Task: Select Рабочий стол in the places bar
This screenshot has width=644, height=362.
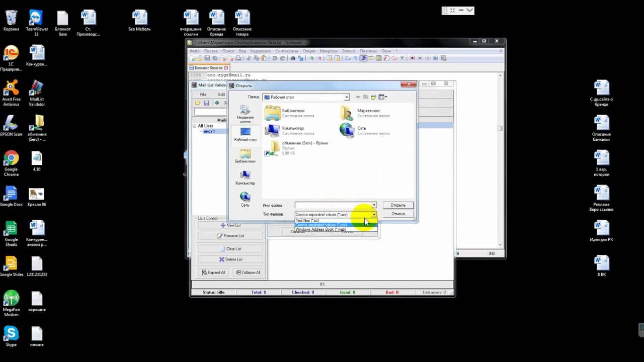Action: click(x=245, y=134)
